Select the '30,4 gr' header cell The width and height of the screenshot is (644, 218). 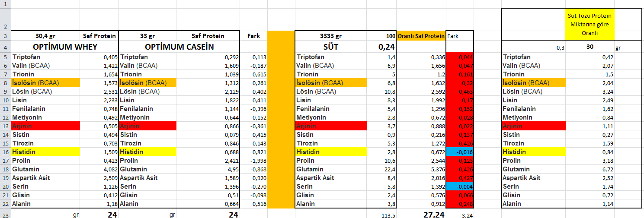[x=45, y=36]
